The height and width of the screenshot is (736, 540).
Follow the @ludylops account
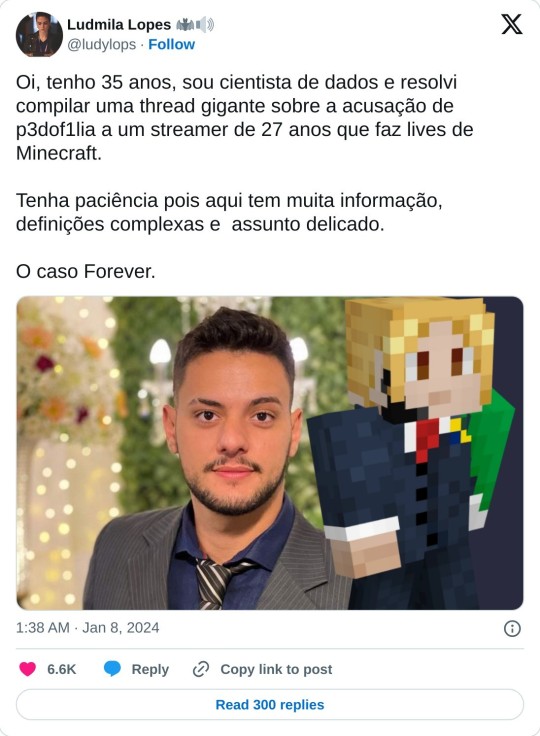pyautogui.click(x=171, y=44)
